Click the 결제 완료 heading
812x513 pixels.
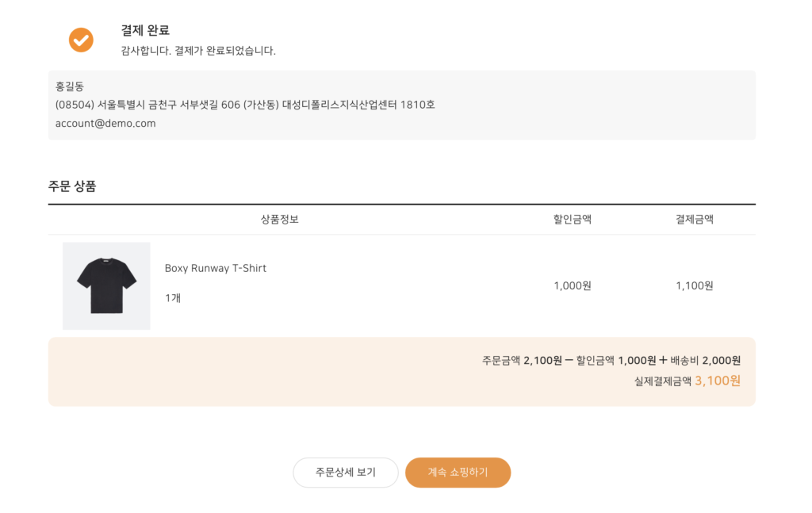pyautogui.click(x=145, y=30)
